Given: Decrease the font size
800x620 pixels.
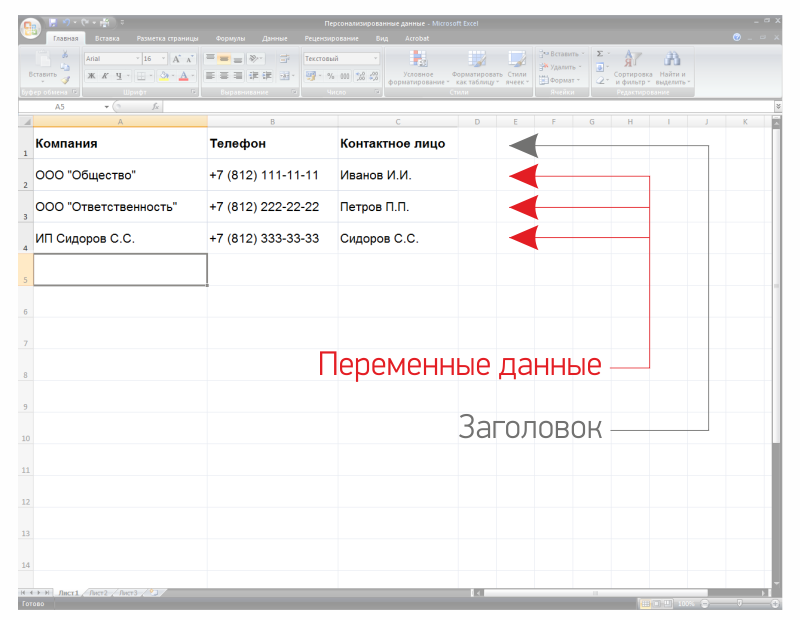Looking at the screenshot, I should (189, 59).
